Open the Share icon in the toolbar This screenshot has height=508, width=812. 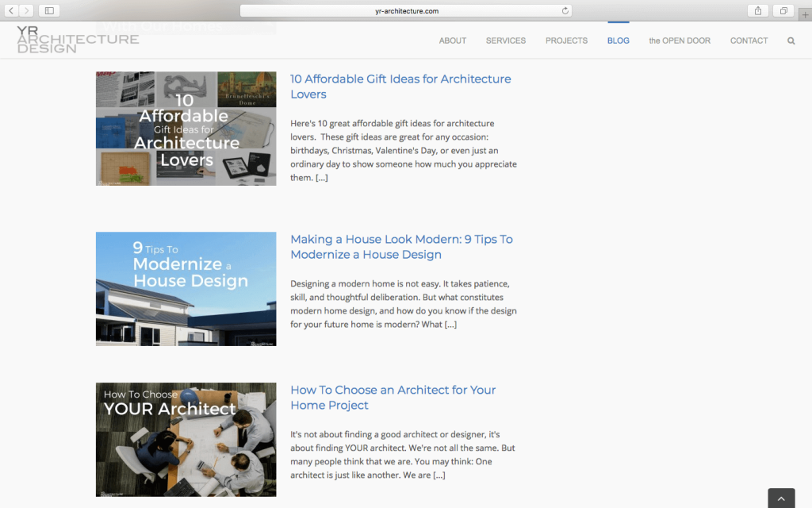coord(757,10)
